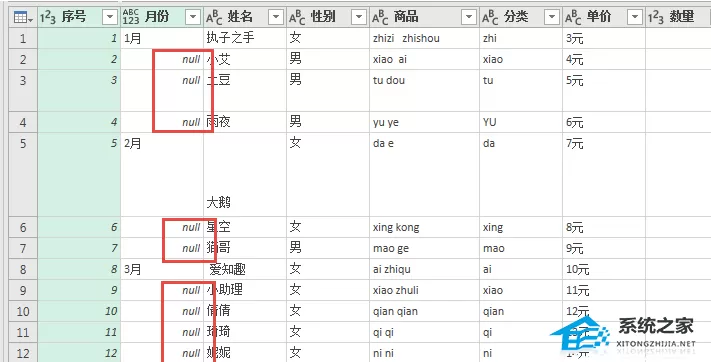Click the xing kong product cell
The image size is (711, 362).
coord(424,227)
